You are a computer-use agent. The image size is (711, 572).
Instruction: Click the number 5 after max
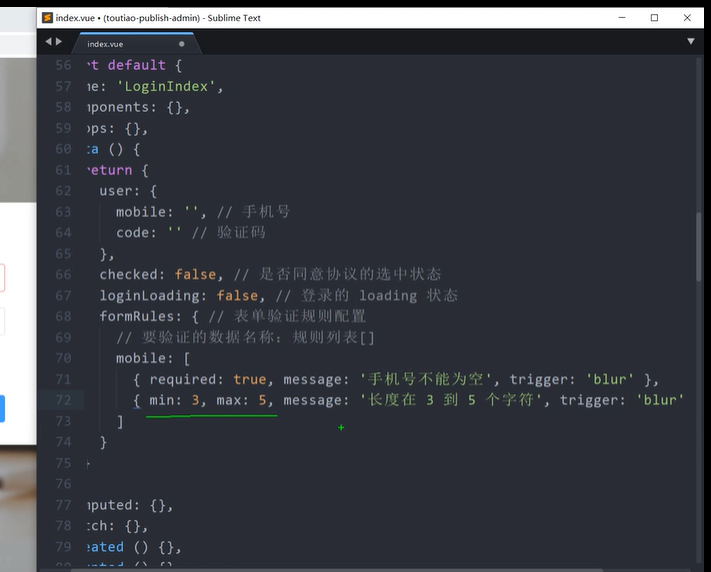coord(262,400)
